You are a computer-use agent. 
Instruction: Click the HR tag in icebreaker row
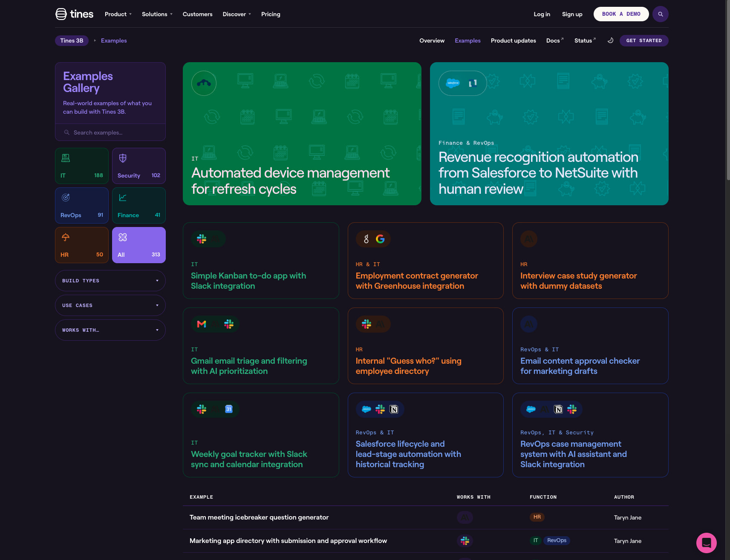click(x=537, y=517)
